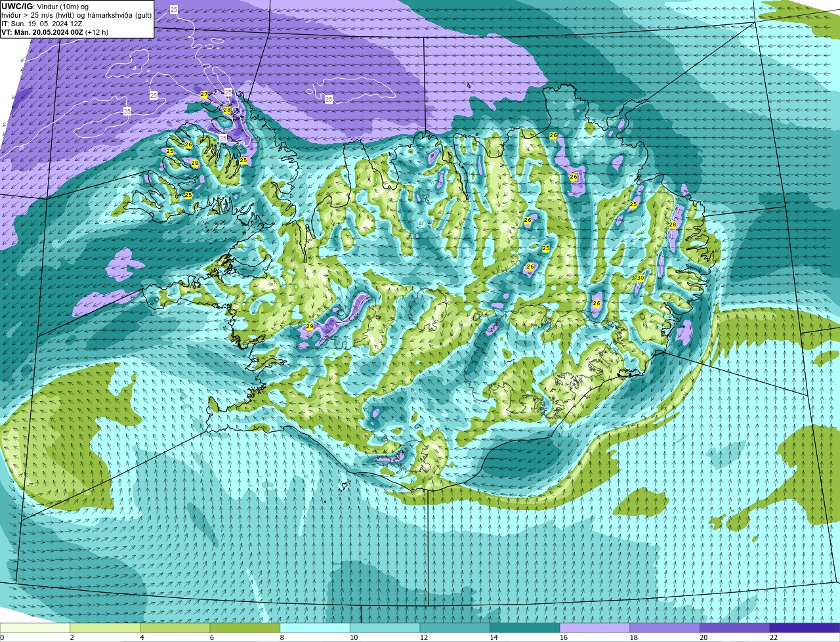Click the legend scale value "20"
The image size is (840, 642).
point(703,637)
